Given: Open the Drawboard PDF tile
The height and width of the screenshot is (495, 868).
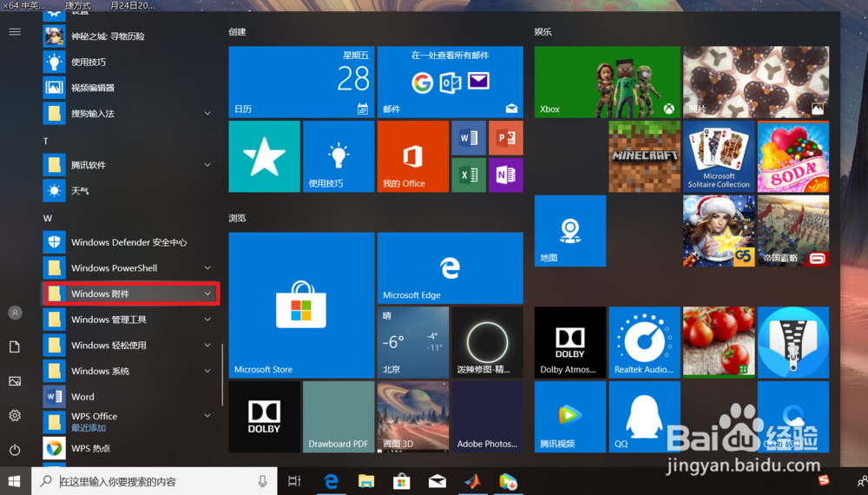Looking at the screenshot, I should (339, 416).
